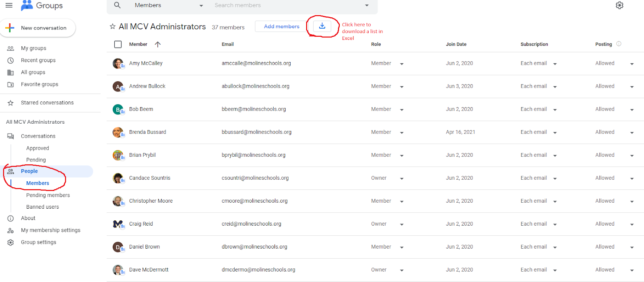
Task: Click the Add members button
Action: [x=281, y=27]
